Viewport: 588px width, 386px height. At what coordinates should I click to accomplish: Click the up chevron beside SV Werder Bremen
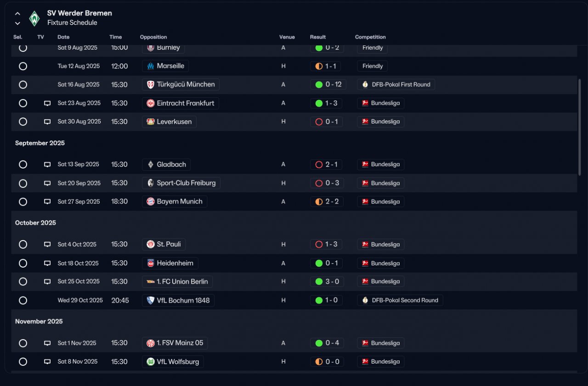[x=17, y=14]
